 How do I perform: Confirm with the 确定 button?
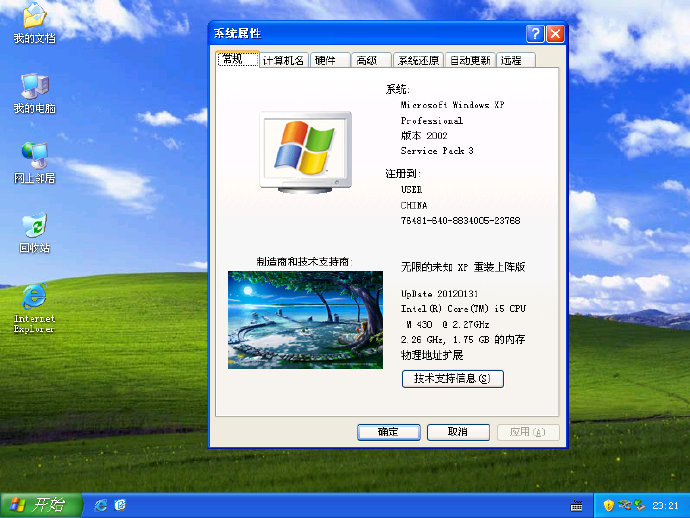(x=389, y=432)
